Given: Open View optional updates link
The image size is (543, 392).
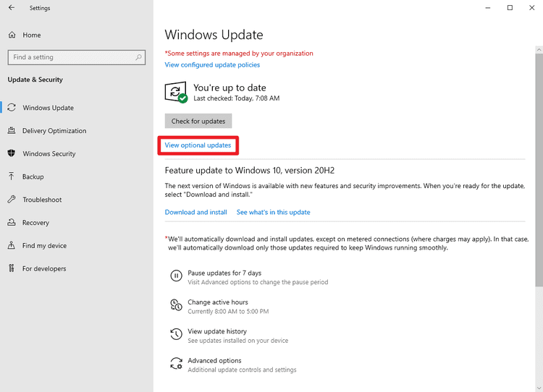Looking at the screenshot, I should click(198, 145).
